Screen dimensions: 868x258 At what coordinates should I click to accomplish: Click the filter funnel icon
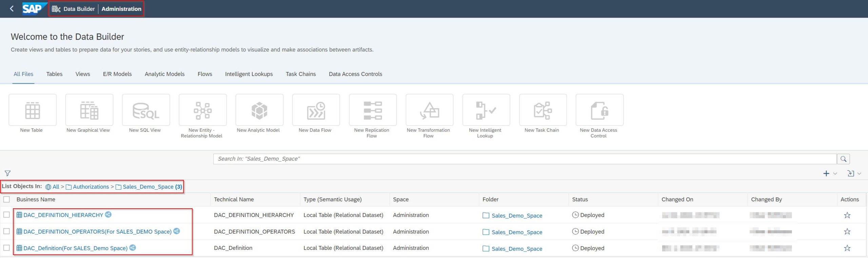[7, 173]
